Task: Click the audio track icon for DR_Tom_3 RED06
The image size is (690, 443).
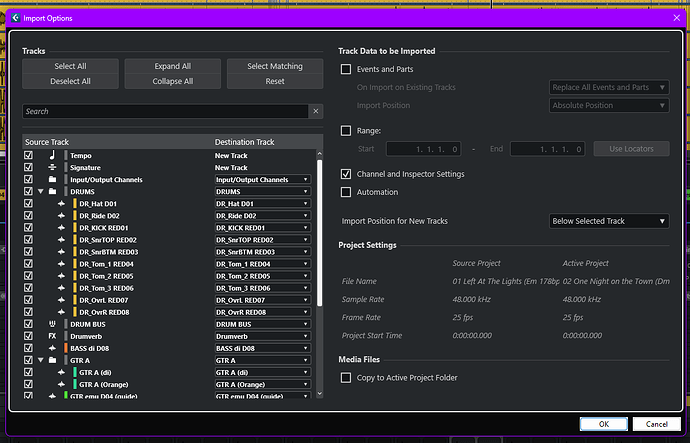Action: pyautogui.click(x=61, y=288)
